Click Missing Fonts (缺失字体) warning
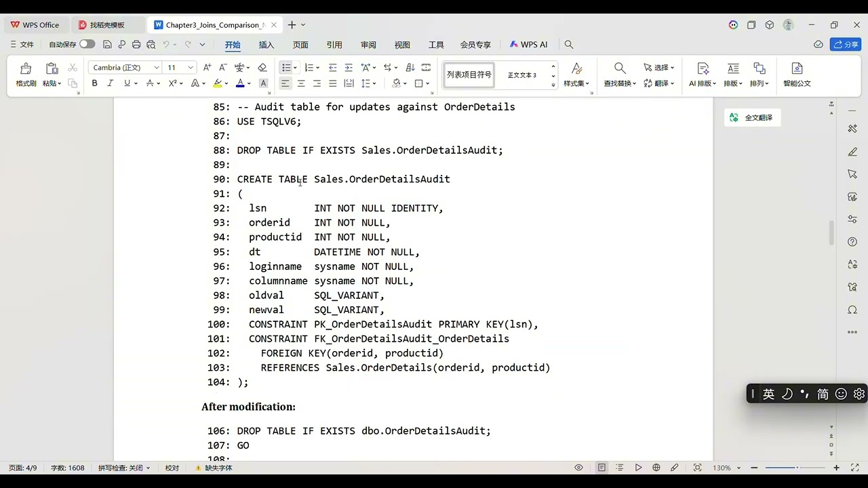Screen dimensions: 868x488 point(214,468)
